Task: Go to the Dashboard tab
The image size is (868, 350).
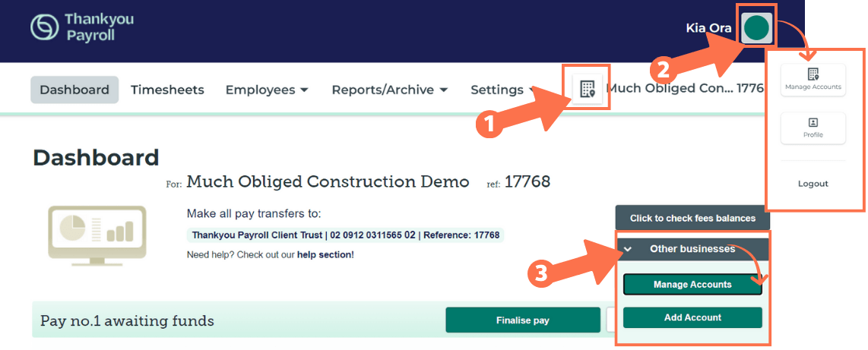Action: pos(74,90)
